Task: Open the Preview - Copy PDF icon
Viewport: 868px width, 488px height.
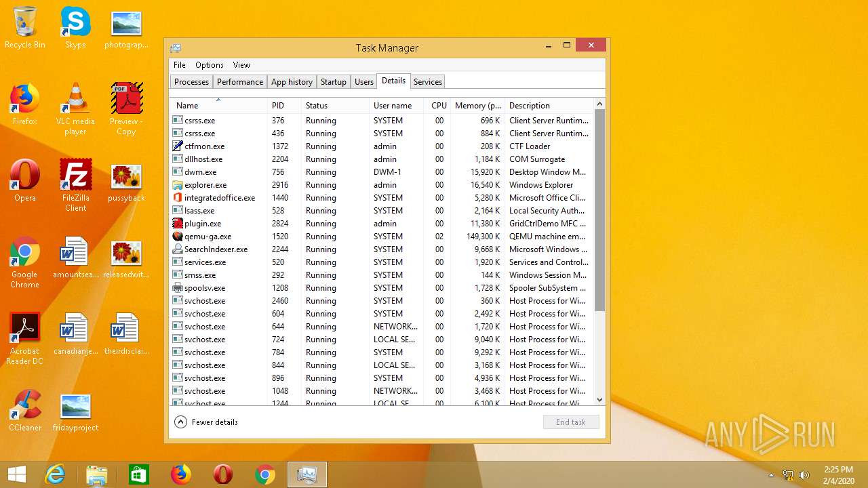Action: pos(126,108)
